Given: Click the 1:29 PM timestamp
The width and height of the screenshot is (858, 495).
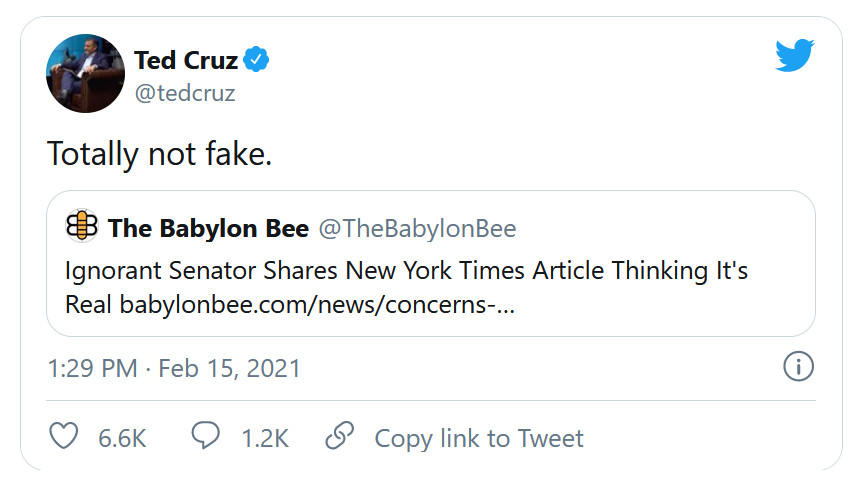Looking at the screenshot, I should (x=92, y=368).
